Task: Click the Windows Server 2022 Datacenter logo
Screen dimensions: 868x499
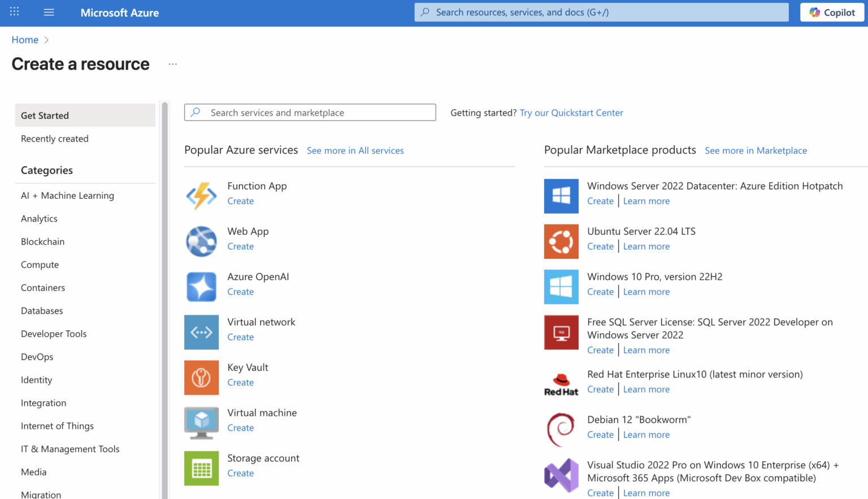Action: tap(561, 196)
